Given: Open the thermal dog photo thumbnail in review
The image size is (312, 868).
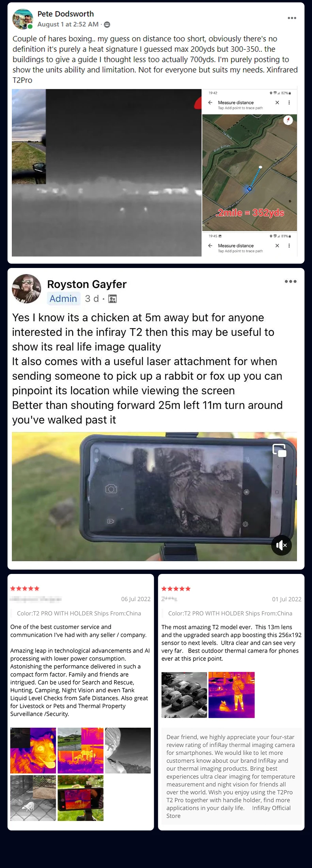Looking at the screenshot, I should point(33,750).
